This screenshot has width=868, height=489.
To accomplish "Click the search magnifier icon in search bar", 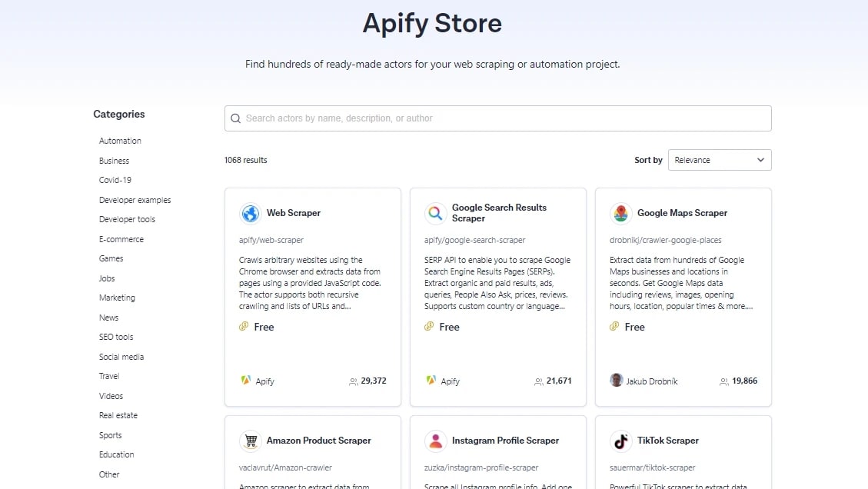I will click(x=235, y=118).
